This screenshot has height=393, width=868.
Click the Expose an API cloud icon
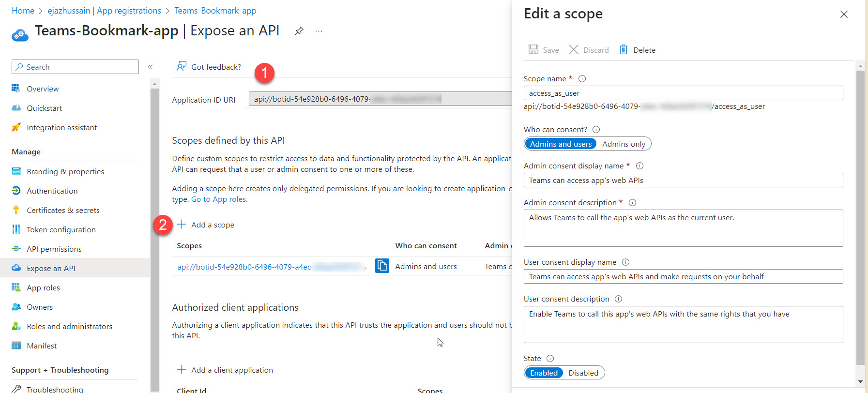click(16, 268)
